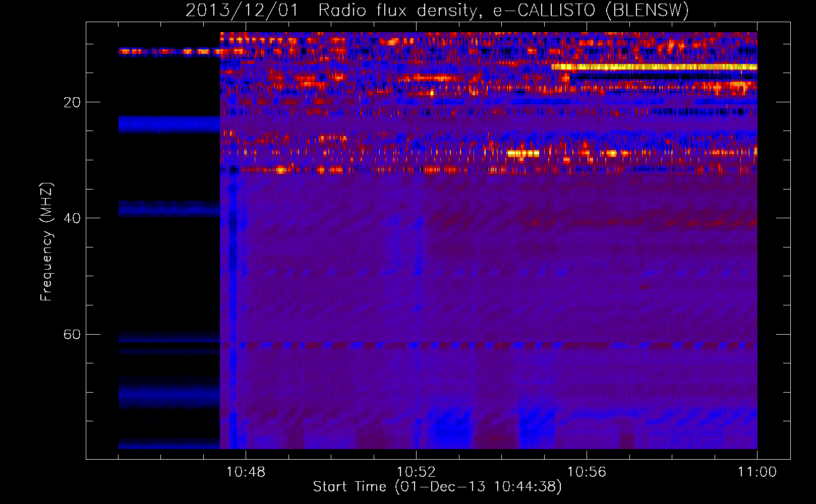Click the 11:00 time tick label
Image resolution: width=816 pixels, height=504 pixels.
click(757, 472)
